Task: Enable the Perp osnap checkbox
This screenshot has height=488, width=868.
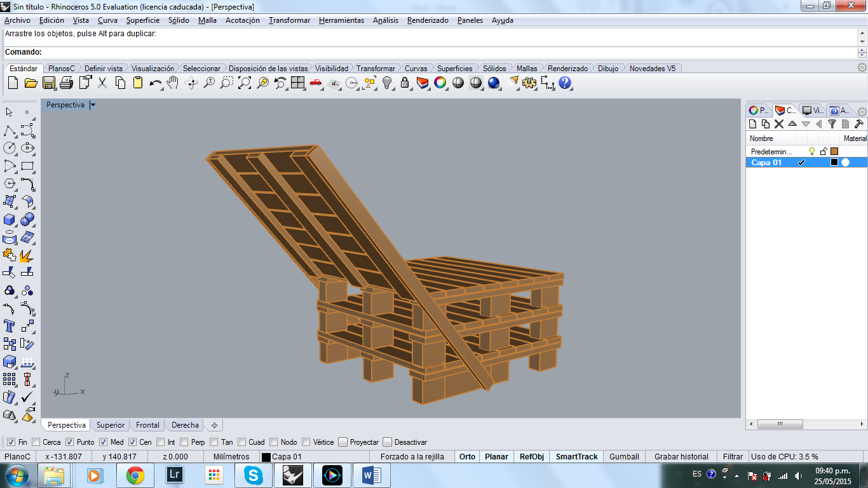Action: coord(184,442)
